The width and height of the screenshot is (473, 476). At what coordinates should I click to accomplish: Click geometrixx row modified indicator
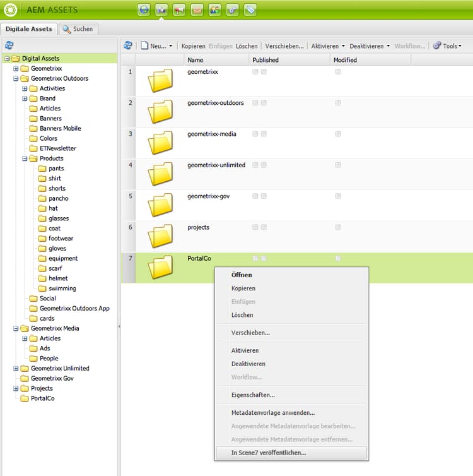338,71
